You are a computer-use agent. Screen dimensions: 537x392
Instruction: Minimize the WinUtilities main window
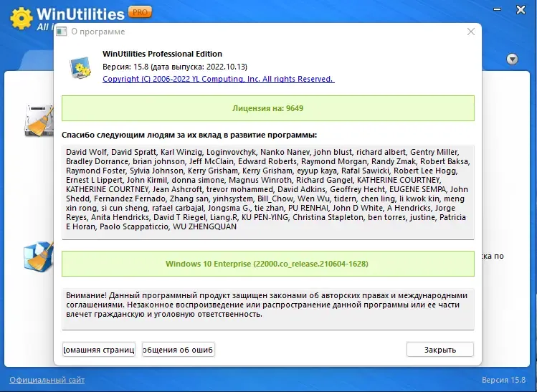pos(498,9)
